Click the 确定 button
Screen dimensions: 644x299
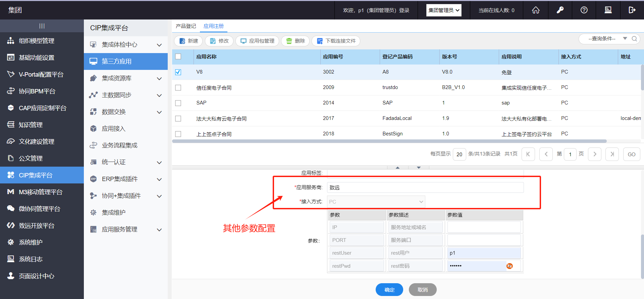[x=389, y=290]
